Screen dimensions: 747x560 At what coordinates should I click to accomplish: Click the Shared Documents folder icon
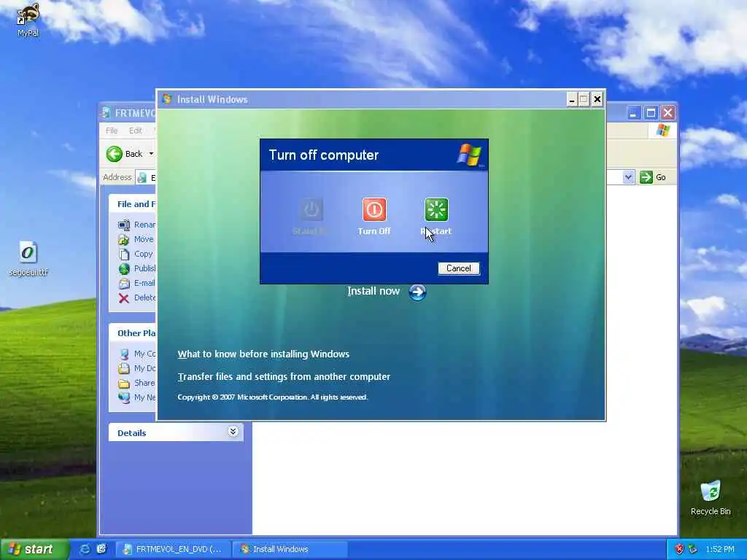pos(124,384)
